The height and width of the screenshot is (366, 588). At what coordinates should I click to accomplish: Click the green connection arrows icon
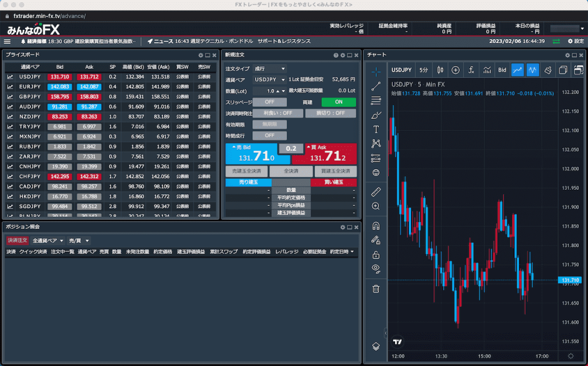556,41
